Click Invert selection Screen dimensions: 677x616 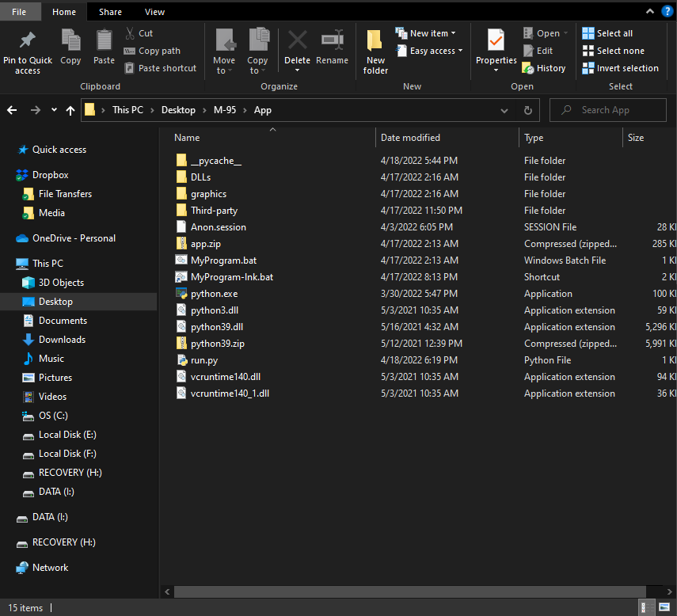620,68
